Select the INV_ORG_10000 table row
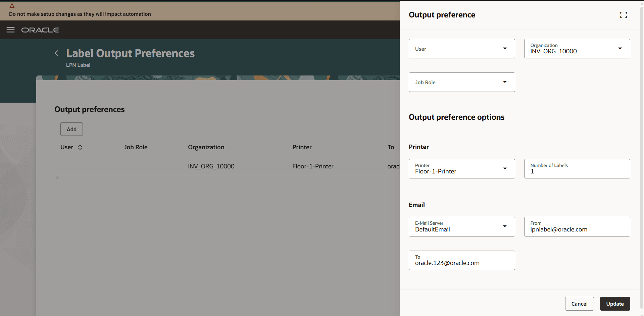Viewport: 644px width, 316px height. click(x=211, y=166)
